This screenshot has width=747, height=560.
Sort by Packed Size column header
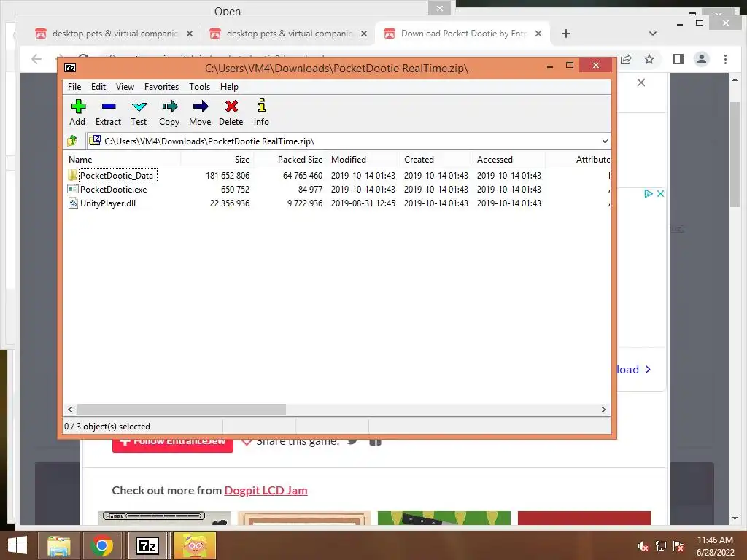point(290,160)
